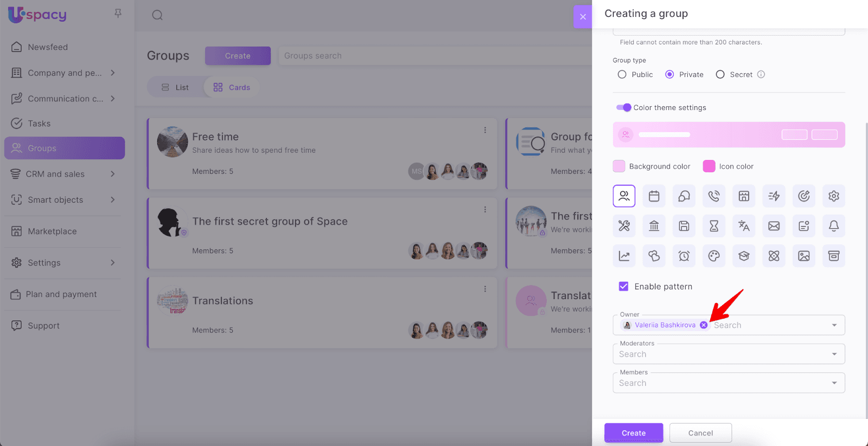Pick the alarm clock group icon
The width and height of the screenshot is (868, 446).
(x=684, y=256)
